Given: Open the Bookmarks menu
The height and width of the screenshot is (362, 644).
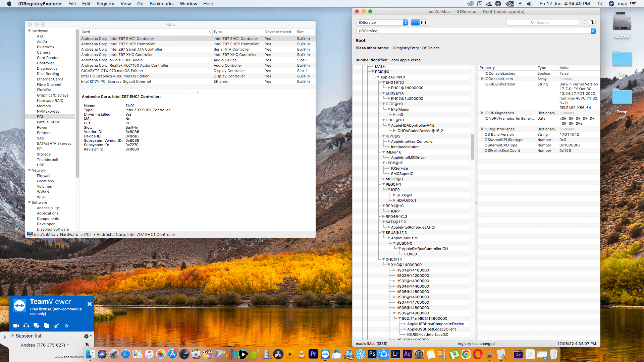Looking at the screenshot, I should [x=161, y=4].
